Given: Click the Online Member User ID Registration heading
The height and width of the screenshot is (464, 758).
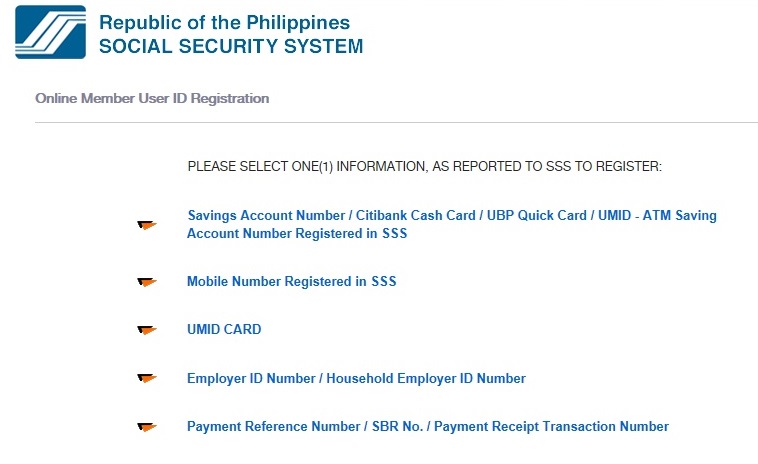Looking at the screenshot, I should 152,98.
